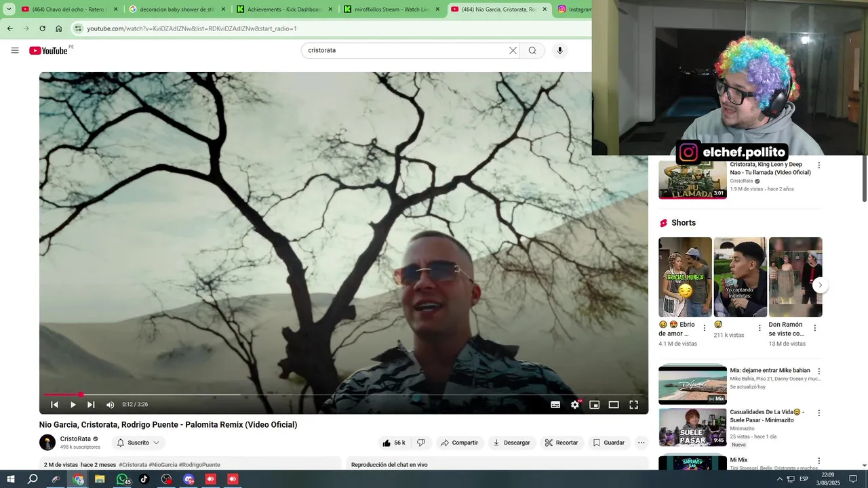
Task: Click the #Cristorata hashtag link
Action: 133,465
